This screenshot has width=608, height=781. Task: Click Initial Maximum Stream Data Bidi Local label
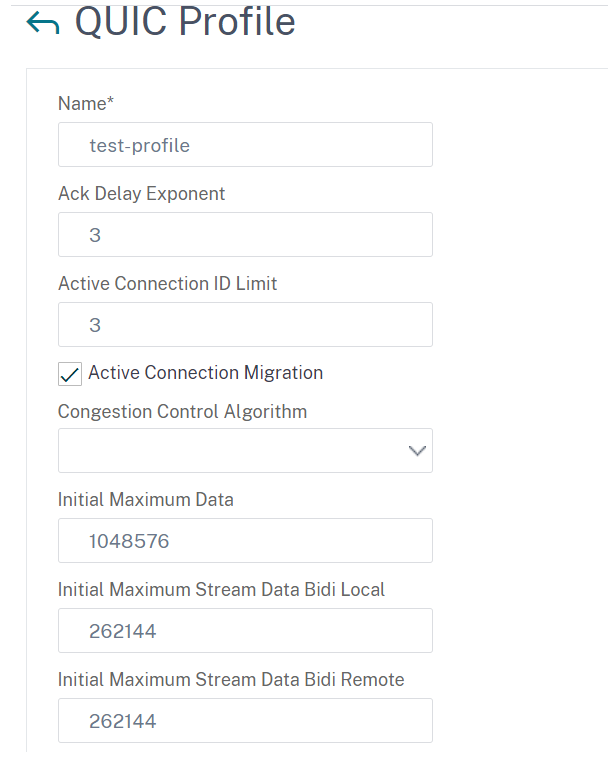pyautogui.click(x=221, y=590)
